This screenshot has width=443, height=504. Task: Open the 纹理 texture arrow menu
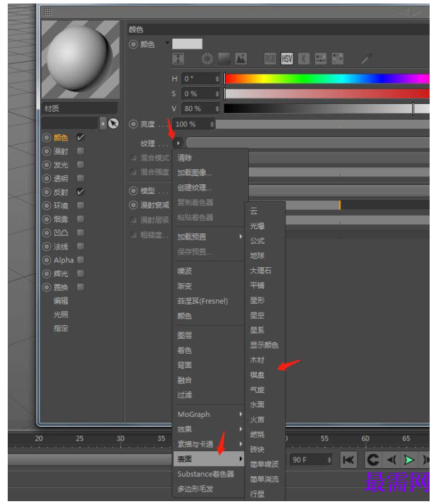tap(179, 143)
